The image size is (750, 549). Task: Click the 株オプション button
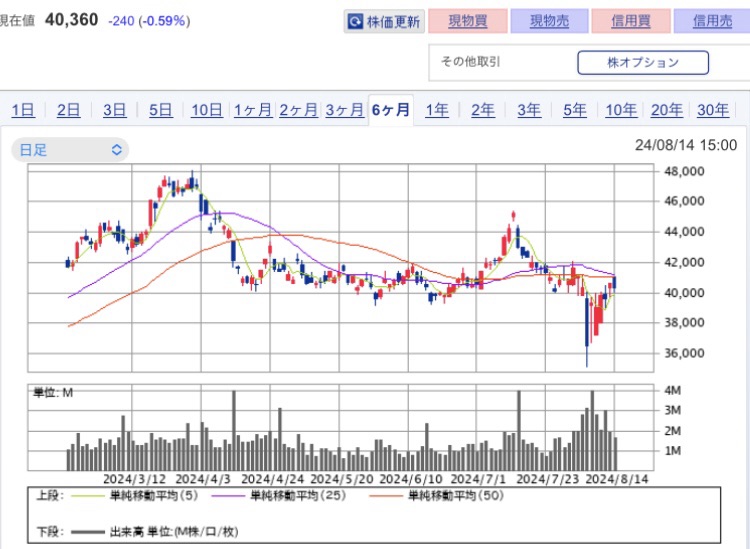click(x=643, y=63)
